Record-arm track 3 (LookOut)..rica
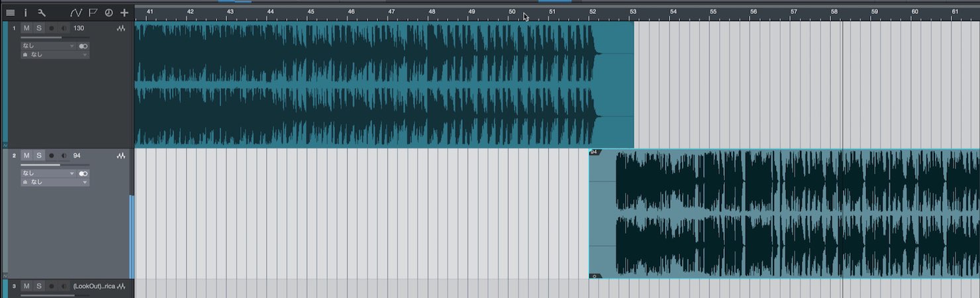The height and width of the screenshot is (298, 980). (x=52, y=286)
